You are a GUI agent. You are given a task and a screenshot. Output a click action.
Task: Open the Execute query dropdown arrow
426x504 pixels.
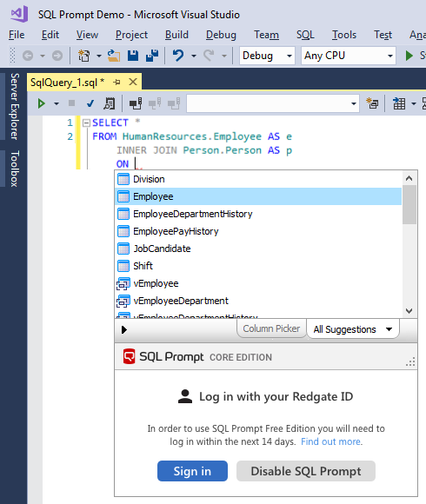(x=57, y=103)
